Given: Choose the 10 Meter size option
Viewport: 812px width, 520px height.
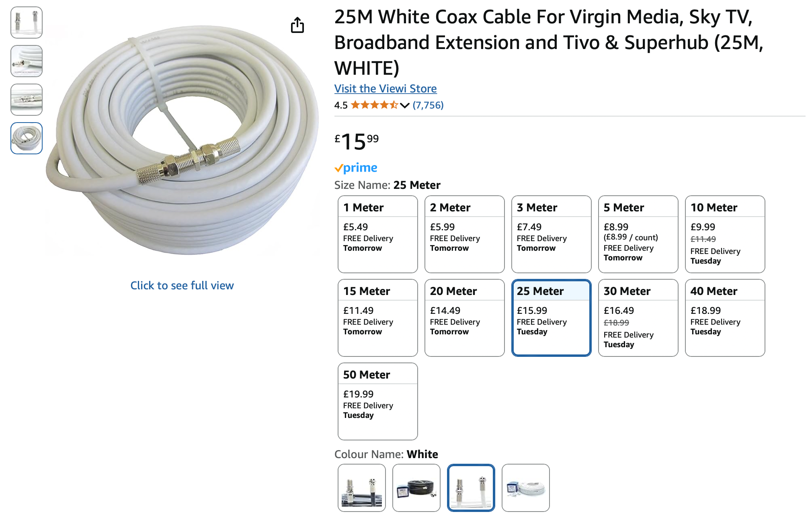Looking at the screenshot, I should point(725,234).
